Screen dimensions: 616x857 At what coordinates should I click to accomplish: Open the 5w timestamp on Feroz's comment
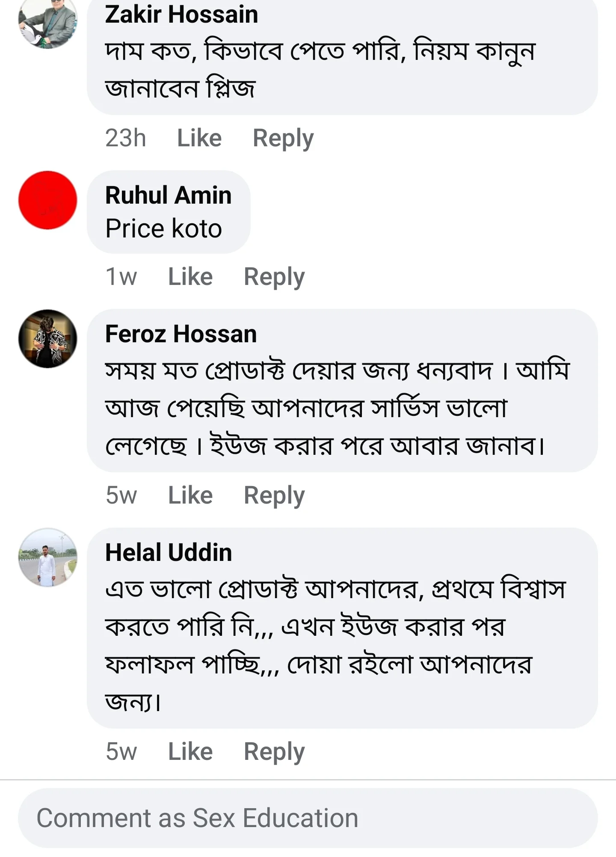pyautogui.click(x=122, y=495)
